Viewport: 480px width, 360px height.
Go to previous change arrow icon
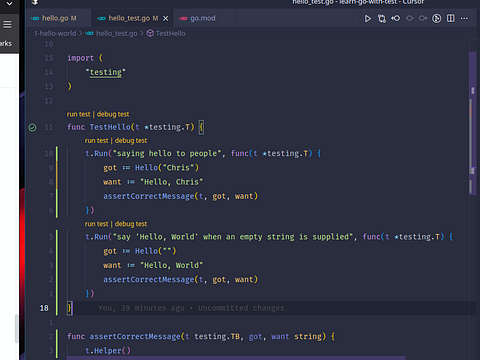[396, 18]
